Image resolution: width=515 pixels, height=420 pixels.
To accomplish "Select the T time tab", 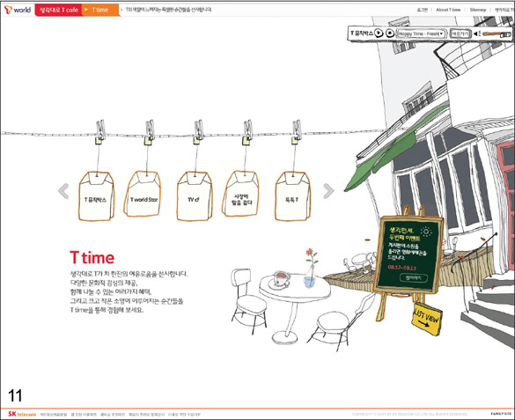I will (100, 11).
